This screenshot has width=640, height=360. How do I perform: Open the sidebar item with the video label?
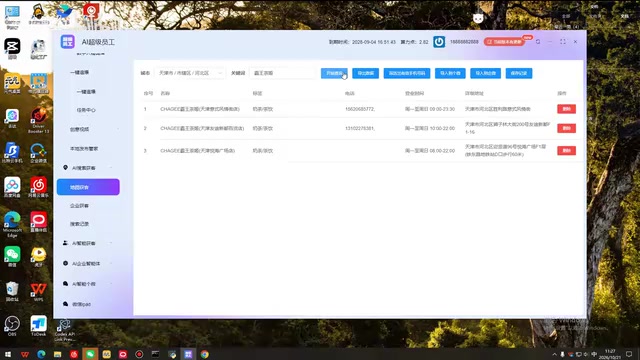[79, 129]
